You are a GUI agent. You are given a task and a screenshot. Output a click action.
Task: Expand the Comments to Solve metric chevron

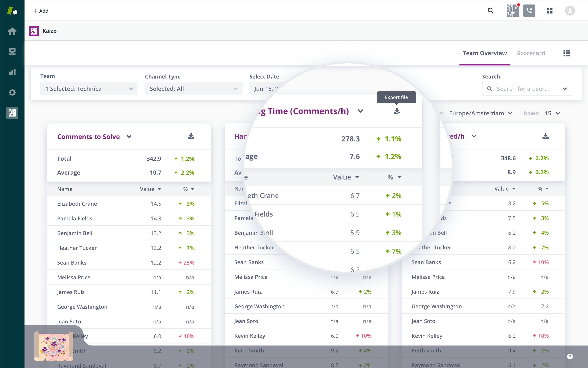129,137
